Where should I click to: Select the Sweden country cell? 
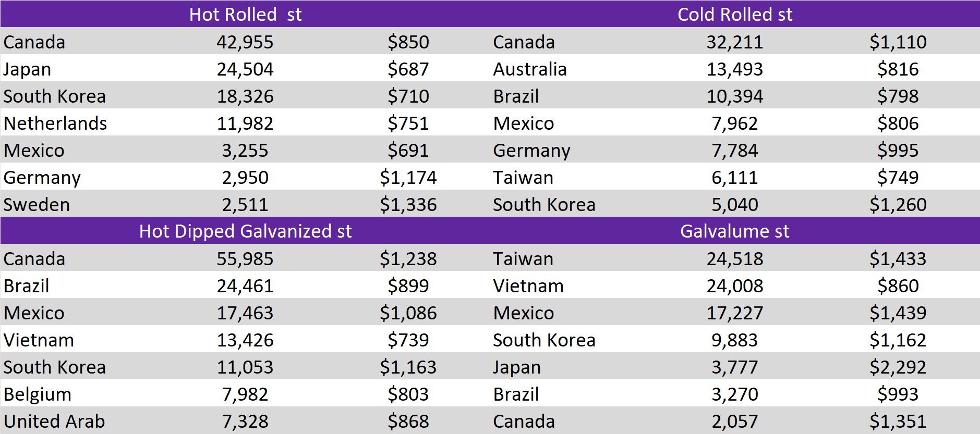(37, 205)
